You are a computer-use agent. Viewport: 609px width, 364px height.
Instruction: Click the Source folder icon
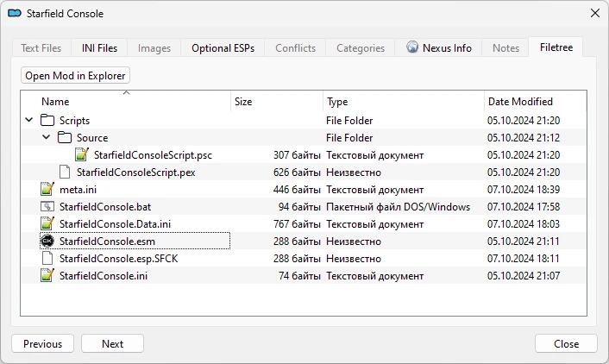(x=65, y=137)
